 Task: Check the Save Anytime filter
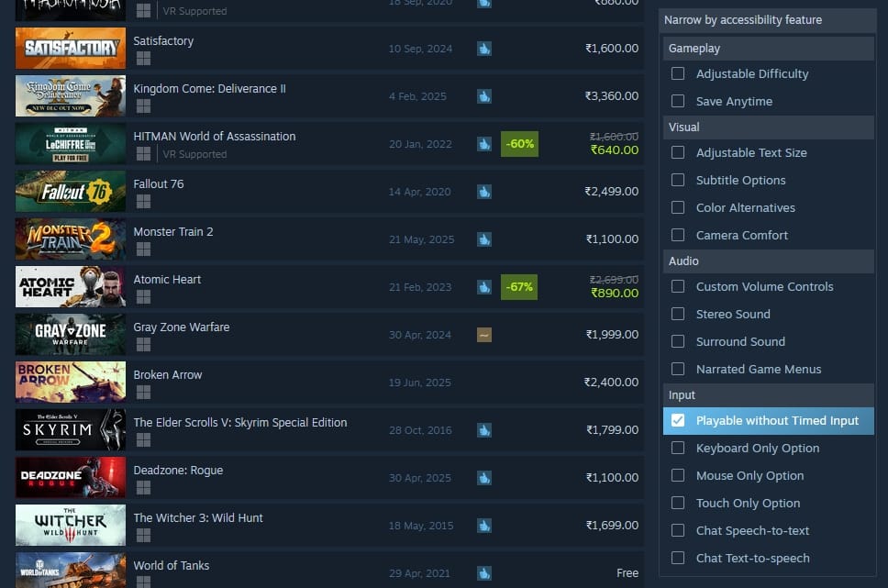(678, 101)
